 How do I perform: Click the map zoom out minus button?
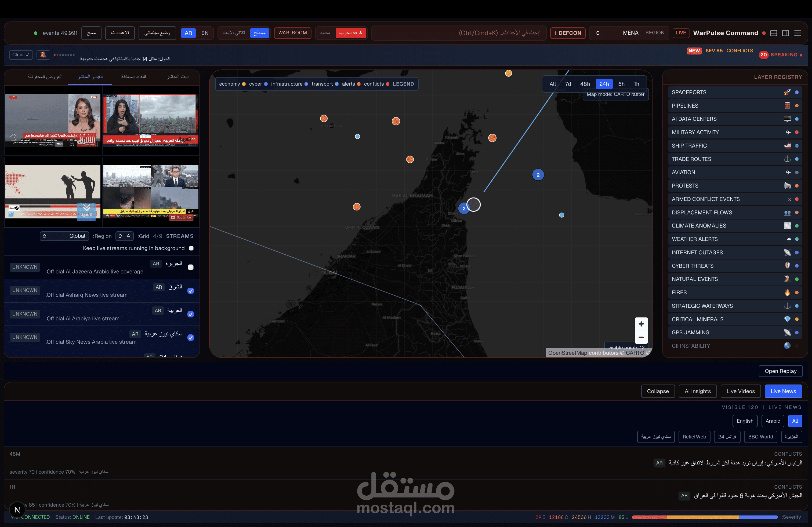tap(641, 337)
